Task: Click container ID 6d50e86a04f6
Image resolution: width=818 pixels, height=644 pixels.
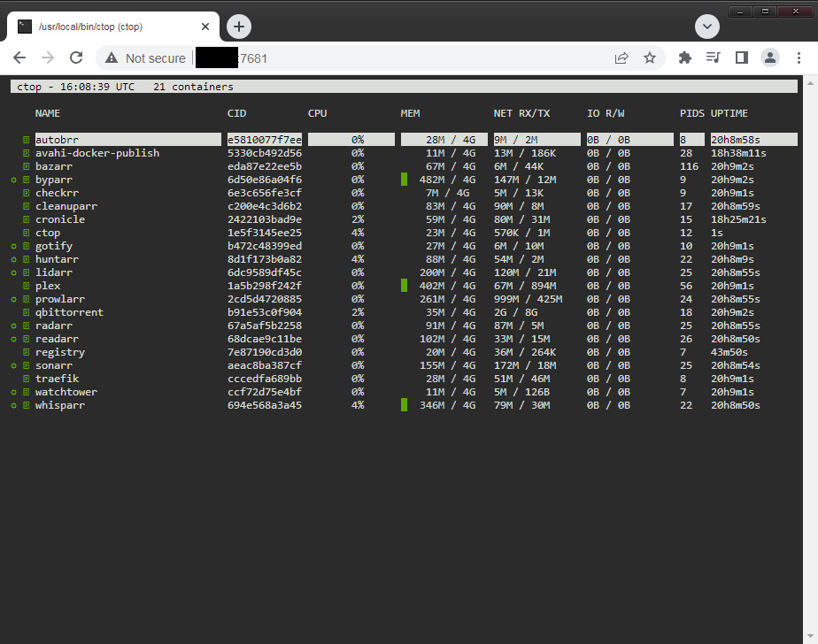Action: [265, 180]
